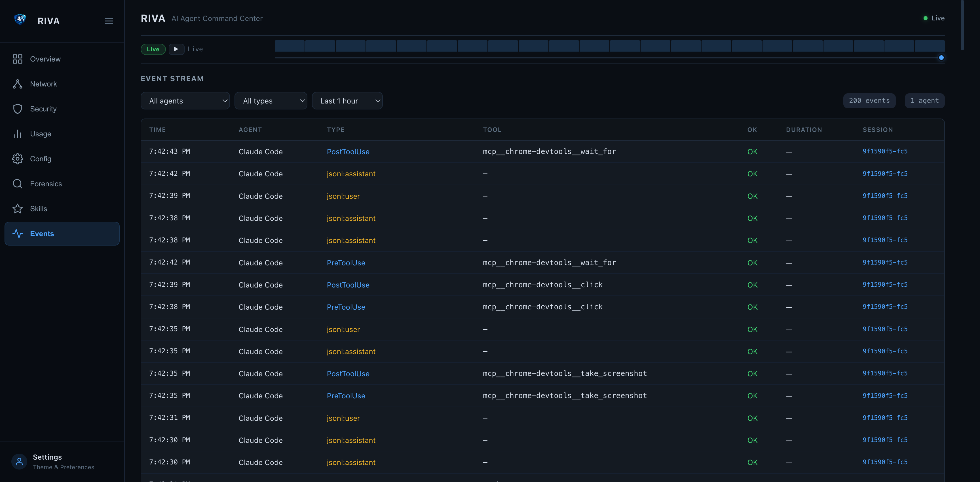This screenshot has width=980, height=482.
Task: Open the Security shield icon
Action: pos(18,109)
